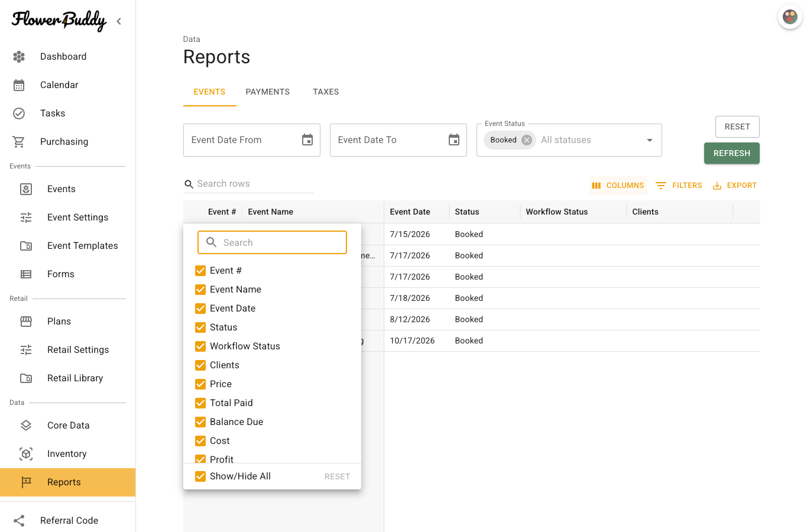
Task: Click the Referral Code share icon
Action: tap(19, 521)
